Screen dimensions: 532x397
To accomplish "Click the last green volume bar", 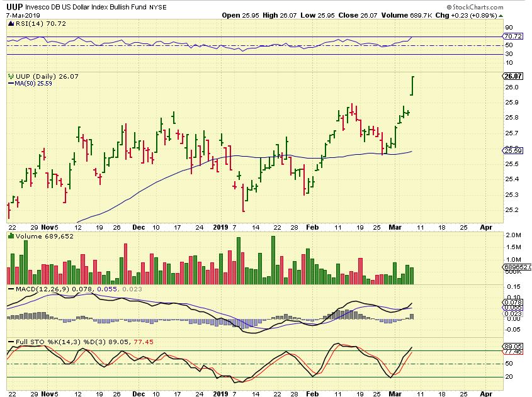I will [412, 276].
